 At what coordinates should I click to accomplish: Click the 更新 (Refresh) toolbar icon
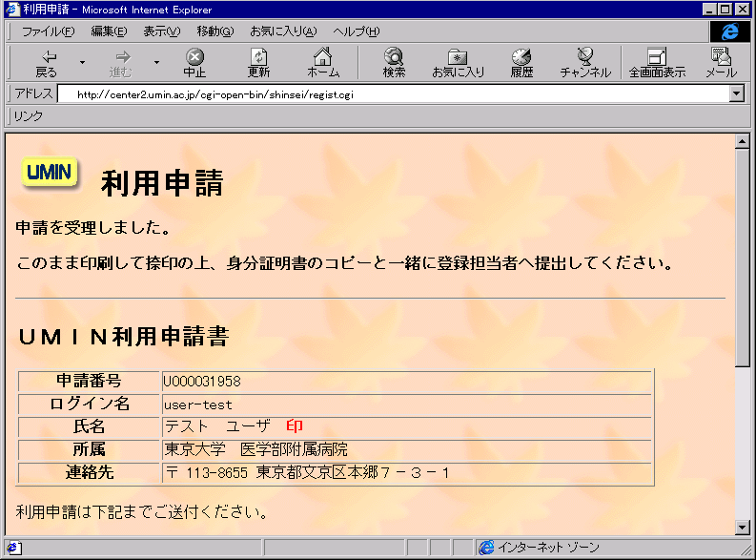[258, 63]
